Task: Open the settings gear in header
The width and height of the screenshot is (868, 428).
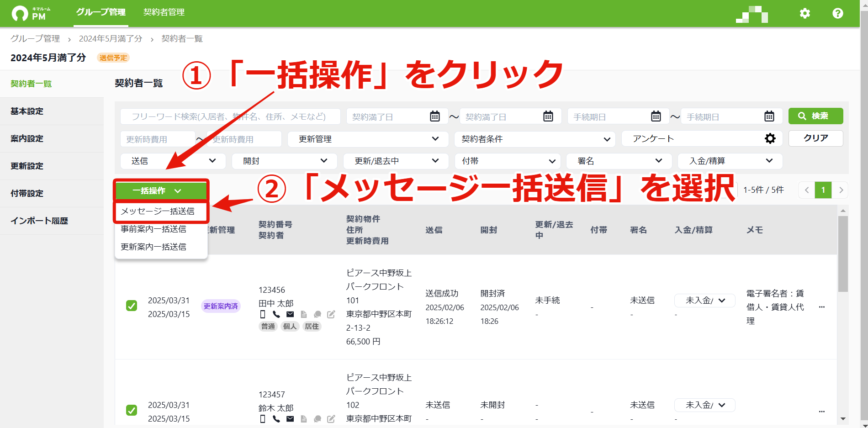Action: pos(805,13)
